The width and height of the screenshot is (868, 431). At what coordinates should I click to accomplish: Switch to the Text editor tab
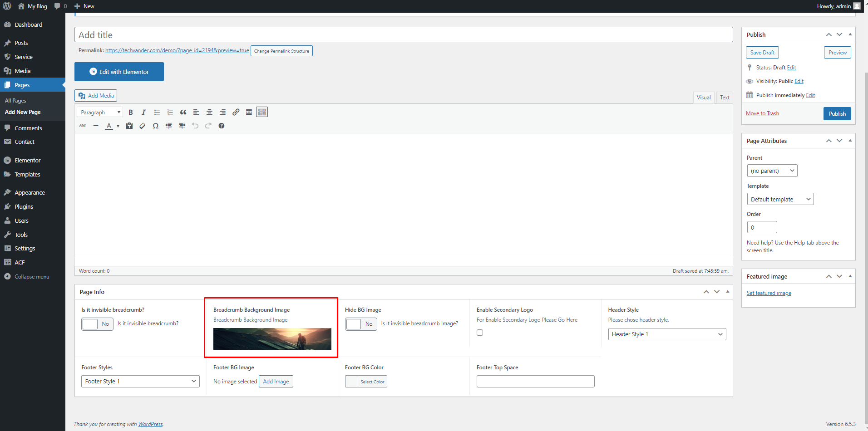pyautogui.click(x=725, y=98)
